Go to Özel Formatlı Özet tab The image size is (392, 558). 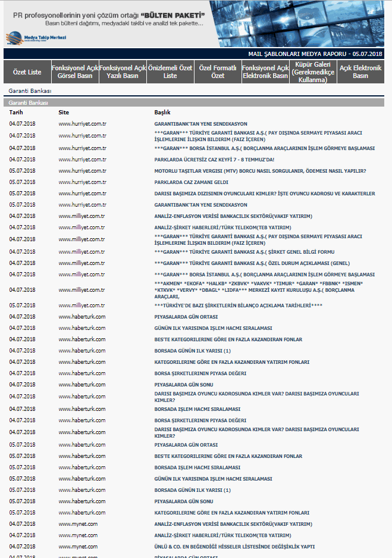pos(218,72)
